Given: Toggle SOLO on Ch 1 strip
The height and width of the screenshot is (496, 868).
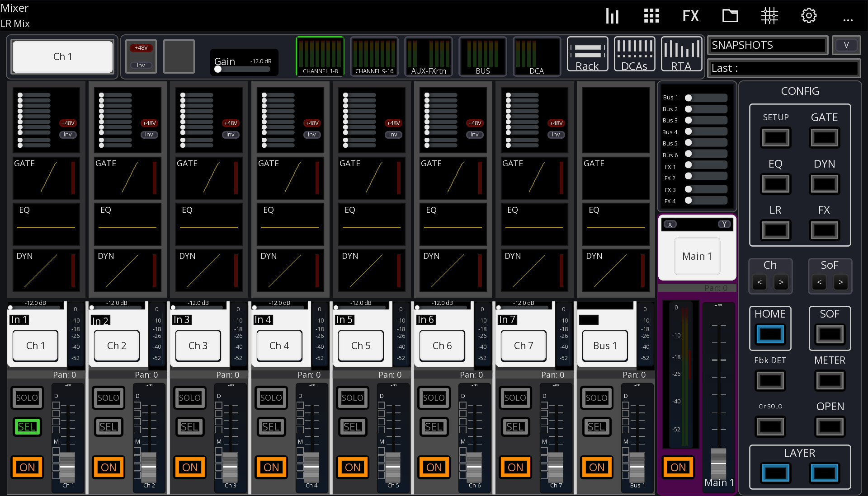Looking at the screenshot, I should tap(27, 398).
